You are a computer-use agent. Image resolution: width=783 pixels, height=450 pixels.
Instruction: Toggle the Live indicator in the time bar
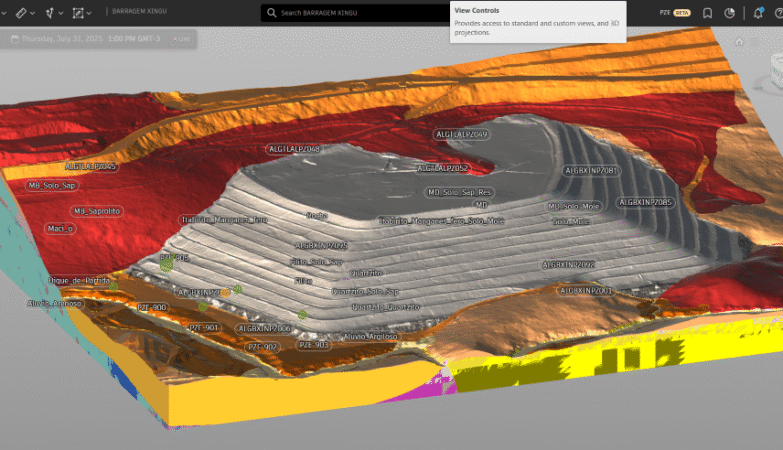[x=182, y=39]
